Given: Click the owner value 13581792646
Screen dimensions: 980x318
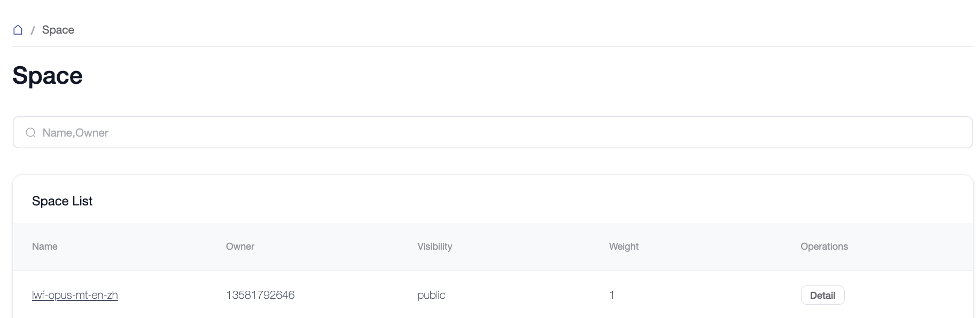Looking at the screenshot, I should tap(260, 295).
